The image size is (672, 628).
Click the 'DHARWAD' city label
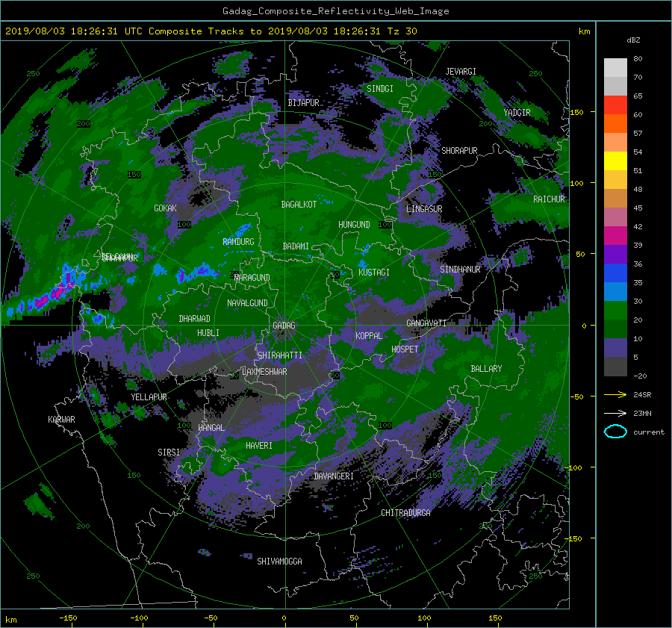point(194,319)
